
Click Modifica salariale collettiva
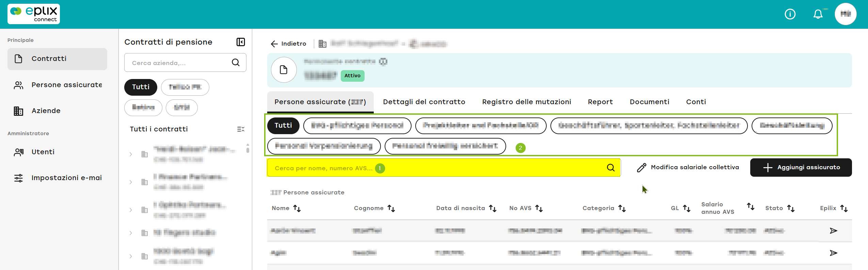pos(688,168)
